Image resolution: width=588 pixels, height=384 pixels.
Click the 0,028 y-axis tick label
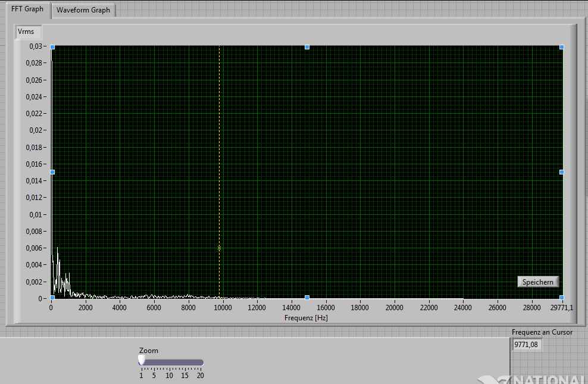tap(34, 63)
